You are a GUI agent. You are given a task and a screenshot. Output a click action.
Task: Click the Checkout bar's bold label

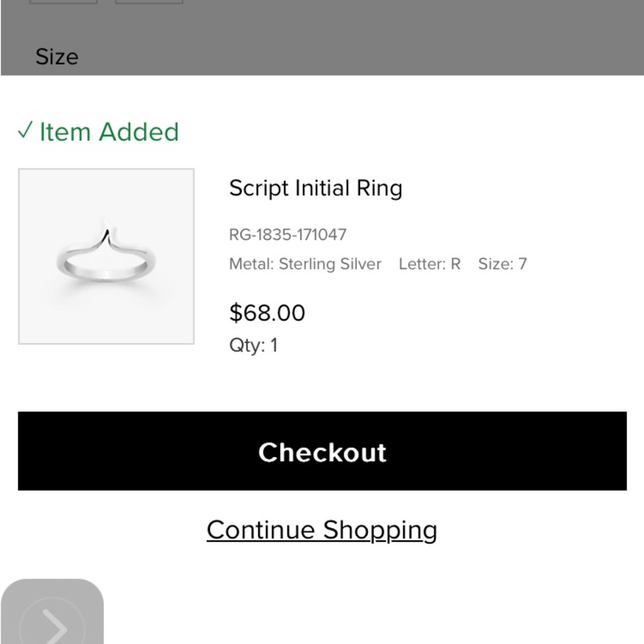click(x=322, y=453)
